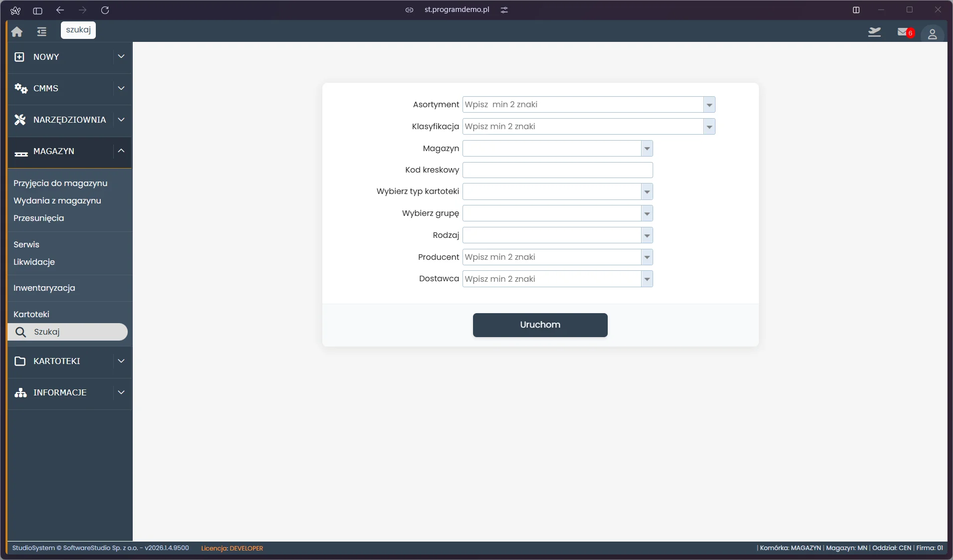Open Przyjęcia do magazynu

[60, 183]
